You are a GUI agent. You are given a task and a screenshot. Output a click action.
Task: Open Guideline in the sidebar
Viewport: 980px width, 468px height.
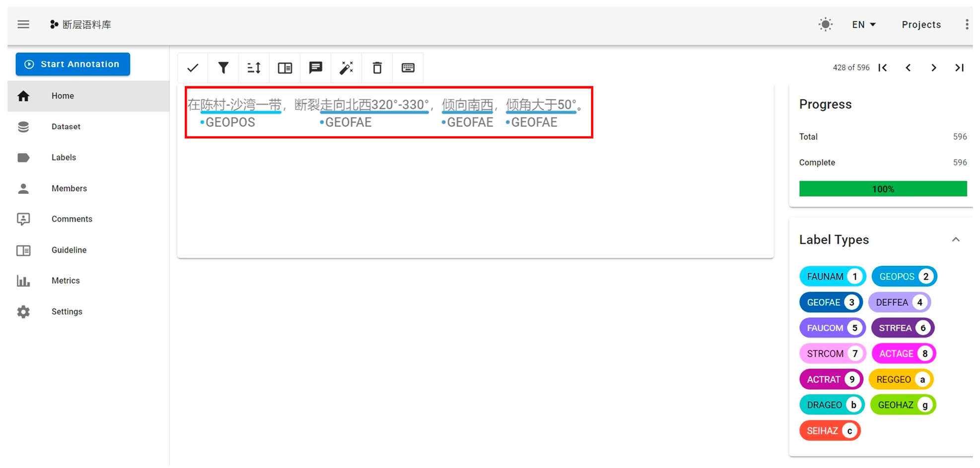pyautogui.click(x=88, y=250)
